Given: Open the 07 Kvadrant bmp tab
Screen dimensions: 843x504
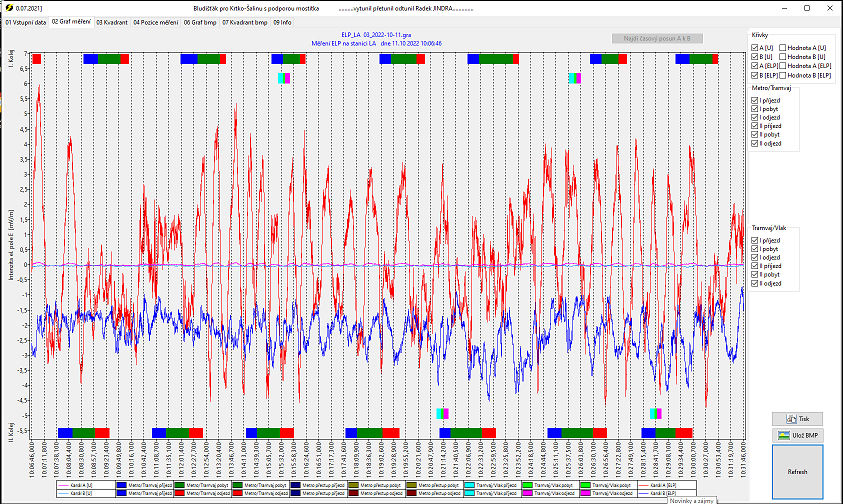Looking at the screenshot, I should pos(245,21).
